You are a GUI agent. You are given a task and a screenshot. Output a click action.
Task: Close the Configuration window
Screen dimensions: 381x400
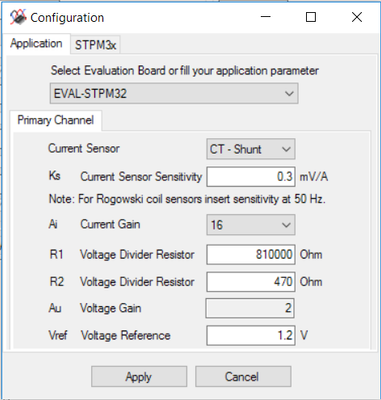pos(357,17)
